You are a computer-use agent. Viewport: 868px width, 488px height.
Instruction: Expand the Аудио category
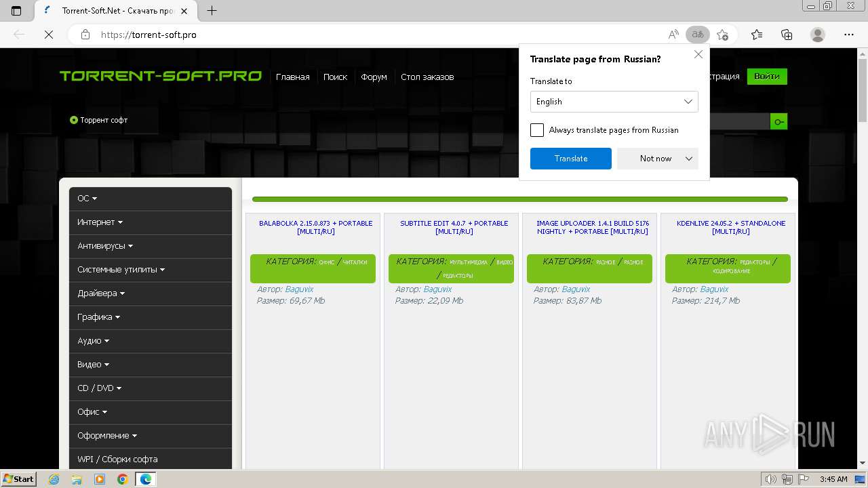151,341
